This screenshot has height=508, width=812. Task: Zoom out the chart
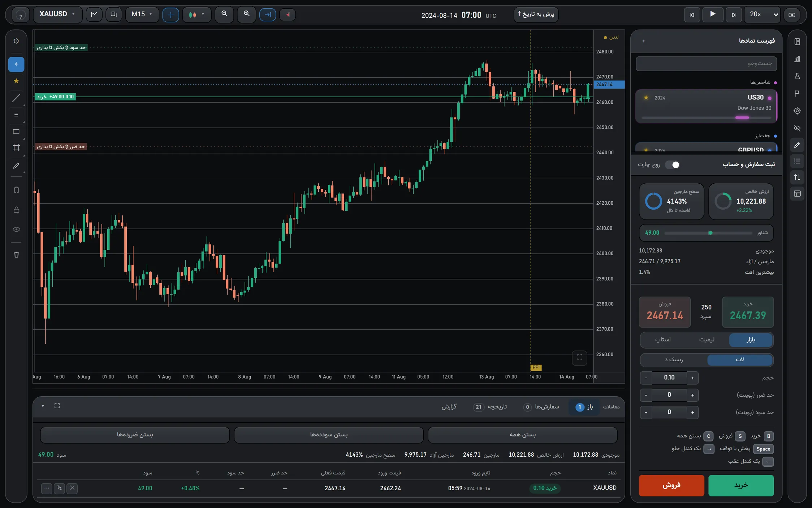point(224,14)
